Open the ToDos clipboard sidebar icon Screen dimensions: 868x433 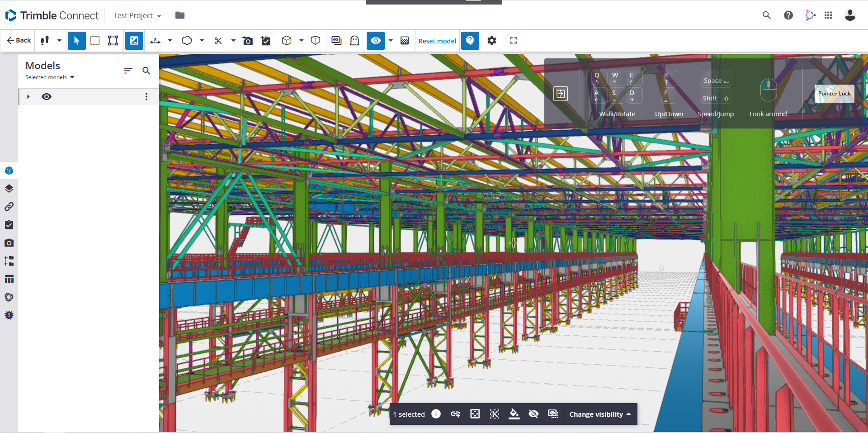point(9,225)
